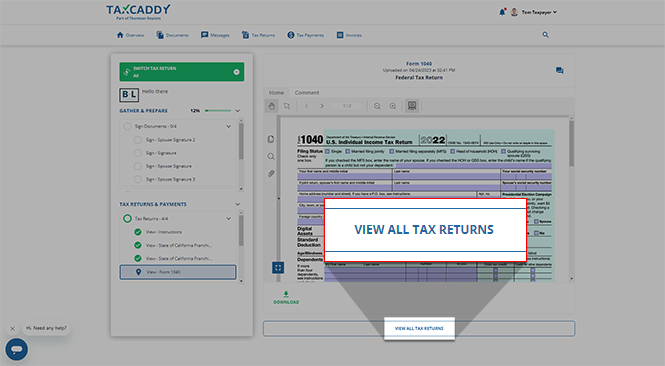Viewport: 665px width, 366px height.
Task: Open the page thumbnails side panel
Action: pyautogui.click(x=271, y=139)
